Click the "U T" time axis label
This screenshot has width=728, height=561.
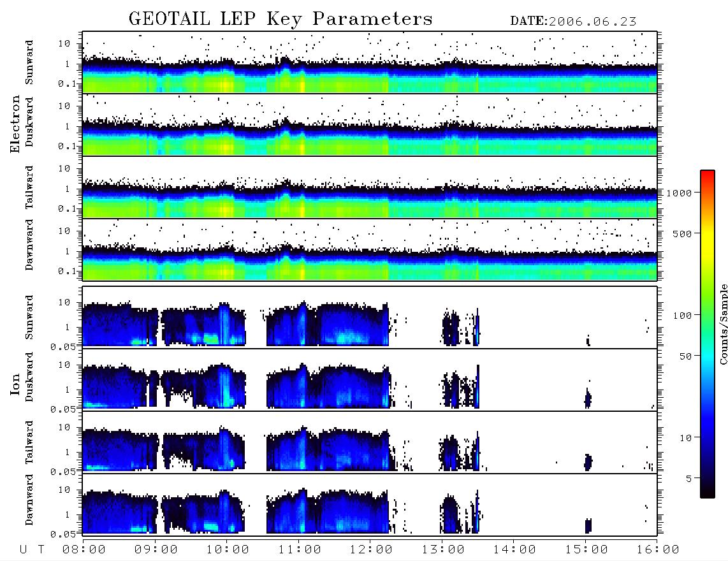point(32,550)
